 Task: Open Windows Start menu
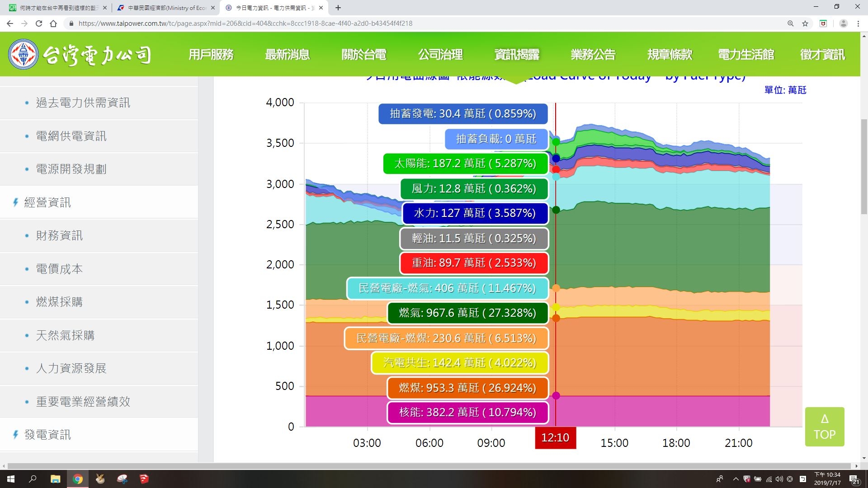(x=11, y=479)
